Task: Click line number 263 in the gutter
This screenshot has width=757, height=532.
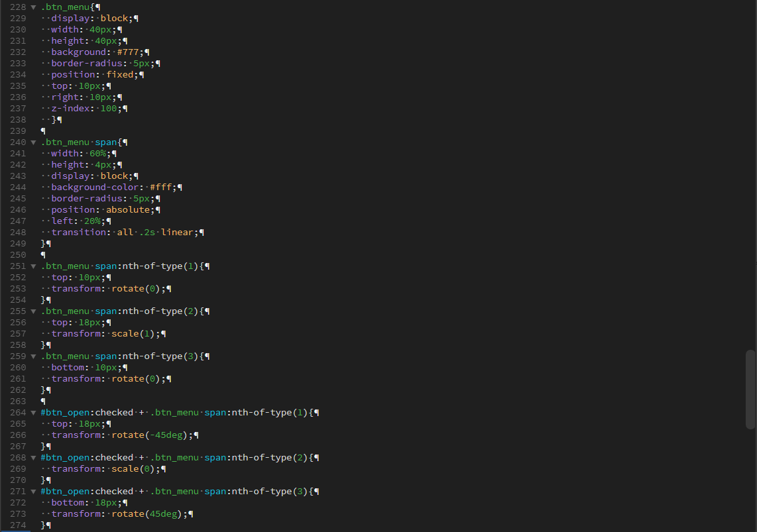Action: pyautogui.click(x=18, y=401)
